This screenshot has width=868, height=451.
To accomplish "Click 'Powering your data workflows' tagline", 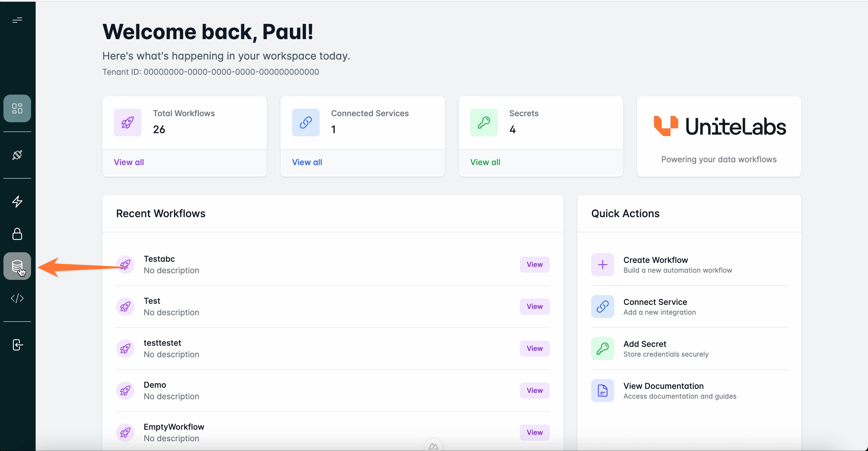I will (719, 160).
